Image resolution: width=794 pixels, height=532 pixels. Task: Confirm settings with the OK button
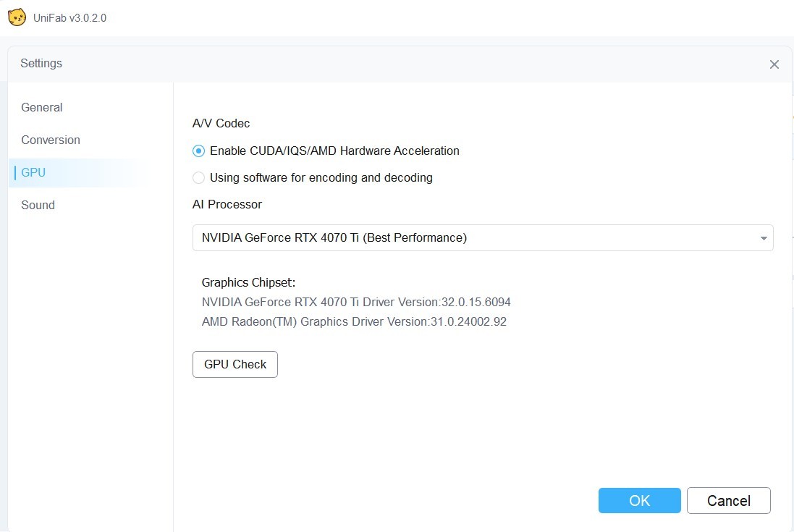coord(639,501)
